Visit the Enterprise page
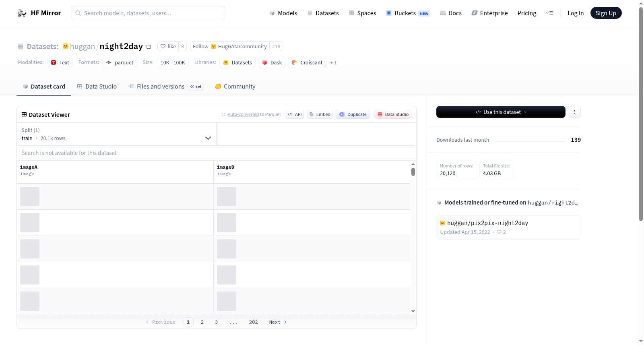 [x=489, y=13]
